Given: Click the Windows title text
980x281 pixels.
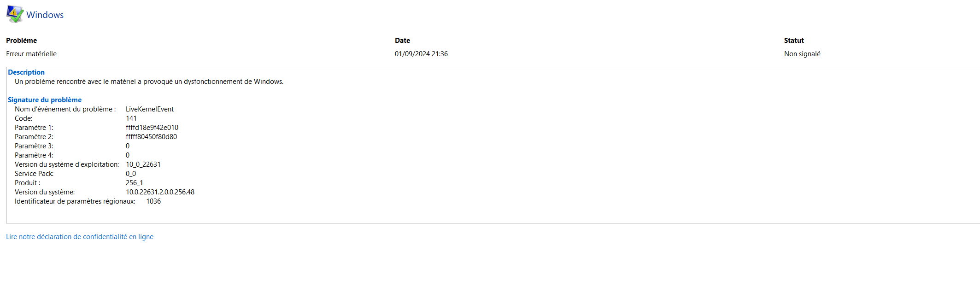Looking at the screenshot, I should (45, 15).
